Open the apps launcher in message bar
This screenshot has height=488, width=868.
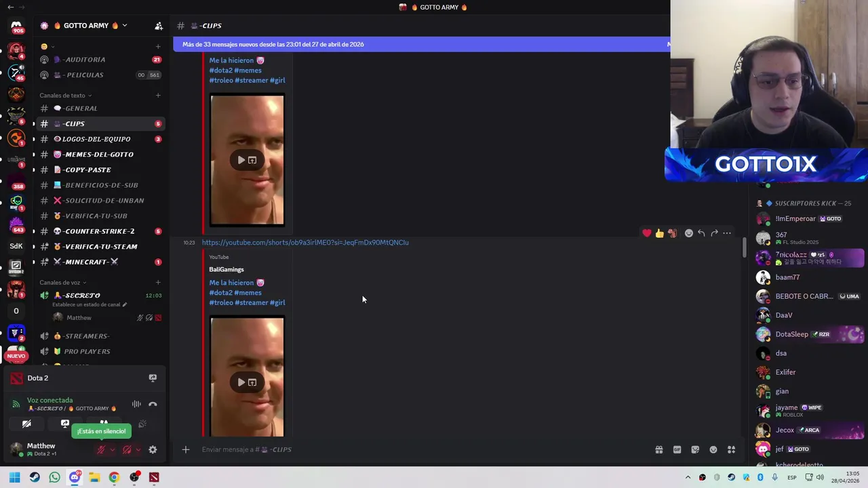pos(732,449)
